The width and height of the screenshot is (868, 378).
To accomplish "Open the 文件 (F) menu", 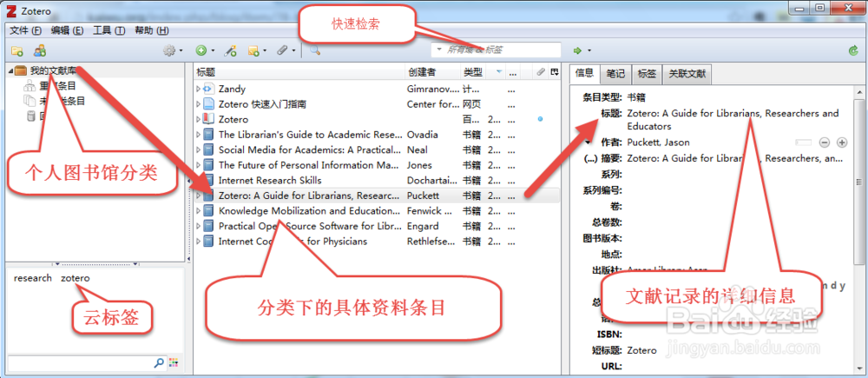I will tap(25, 30).
